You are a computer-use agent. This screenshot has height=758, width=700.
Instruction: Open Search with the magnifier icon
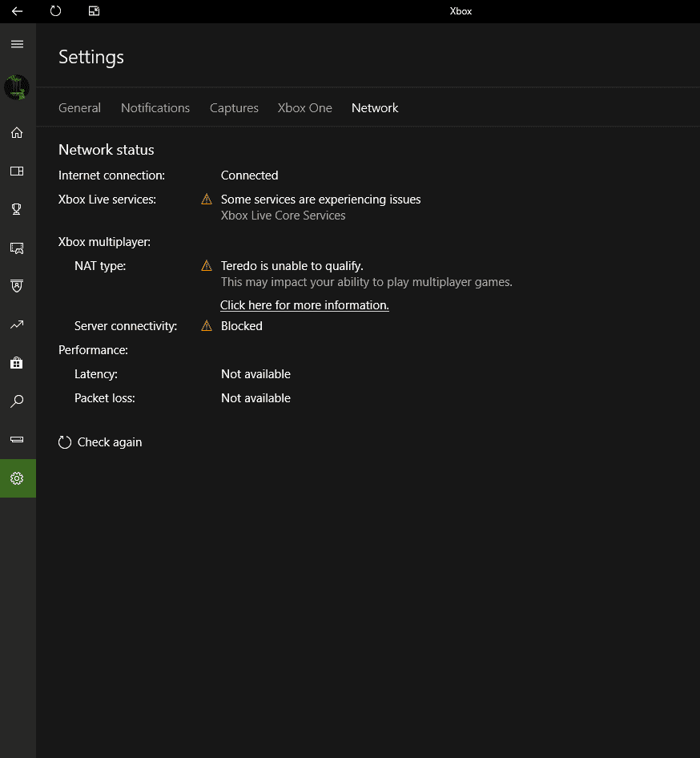17,401
